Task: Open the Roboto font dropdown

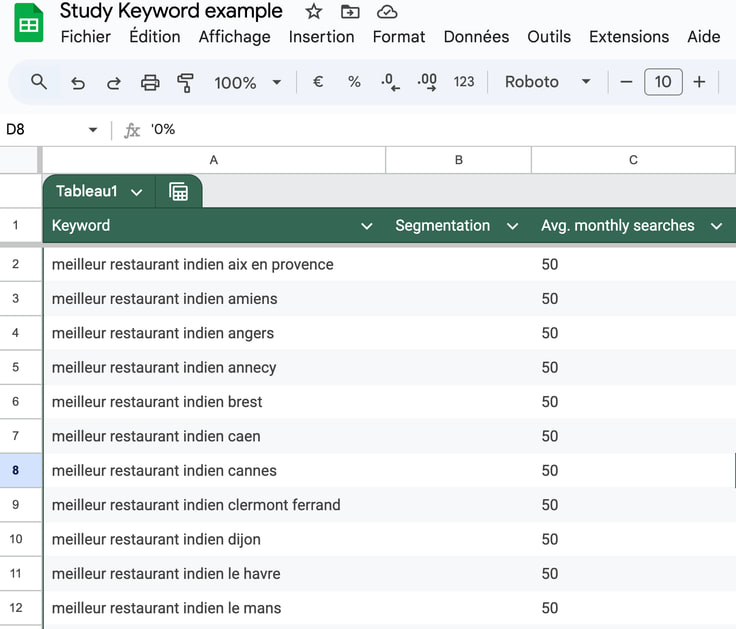Action: pos(547,82)
